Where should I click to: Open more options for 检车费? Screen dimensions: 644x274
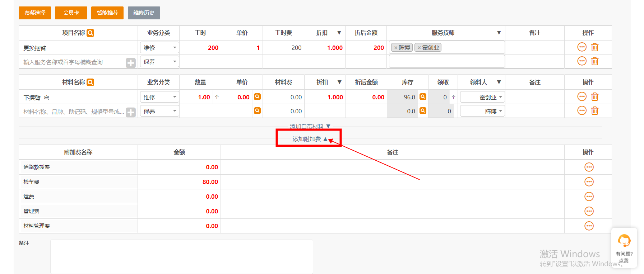pyautogui.click(x=589, y=182)
